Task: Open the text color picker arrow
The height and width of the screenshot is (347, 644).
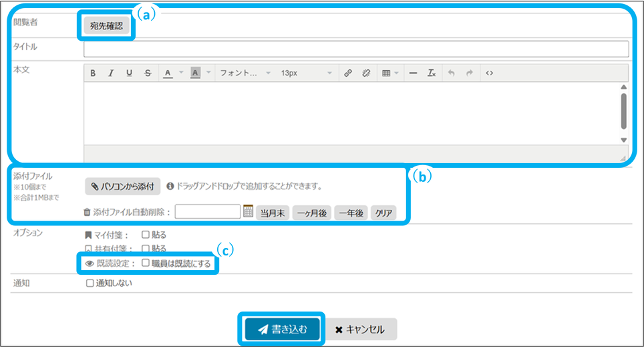Action: click(180, 73)
